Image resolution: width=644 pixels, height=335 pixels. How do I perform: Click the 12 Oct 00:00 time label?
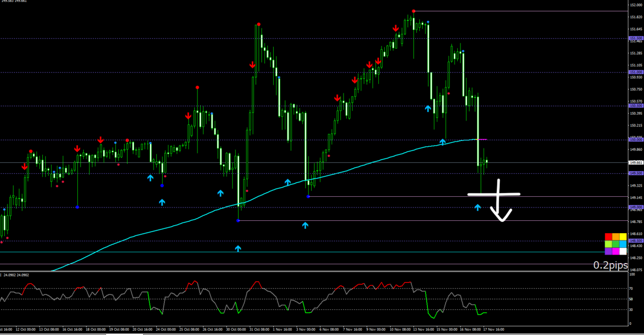(26, 330)
